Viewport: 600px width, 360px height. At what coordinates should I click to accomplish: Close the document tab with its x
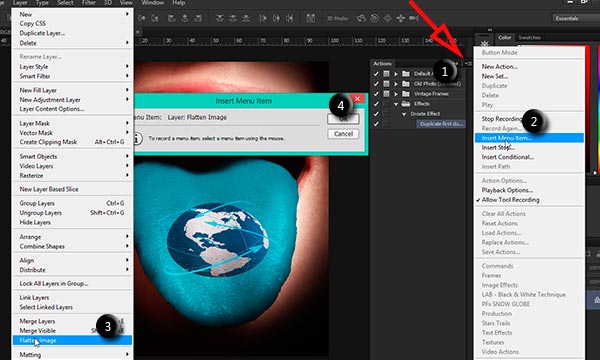click(137, 33)
